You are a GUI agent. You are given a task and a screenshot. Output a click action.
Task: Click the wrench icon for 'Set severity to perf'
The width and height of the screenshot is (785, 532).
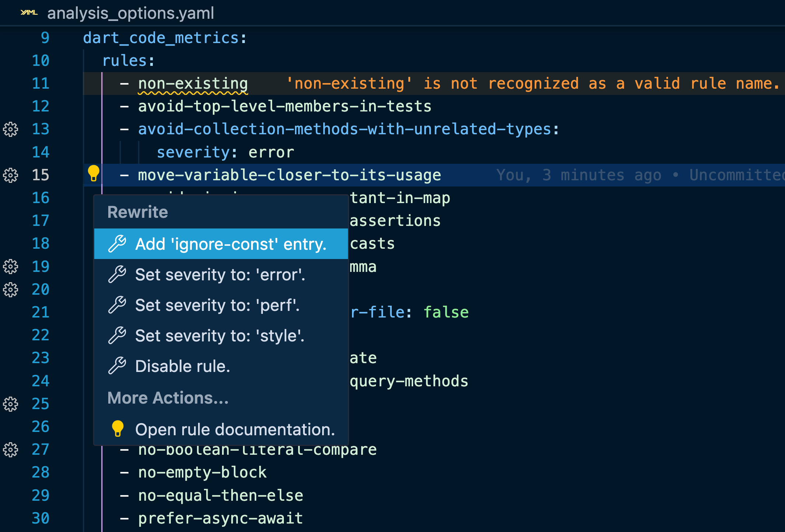tap(117, 305)
